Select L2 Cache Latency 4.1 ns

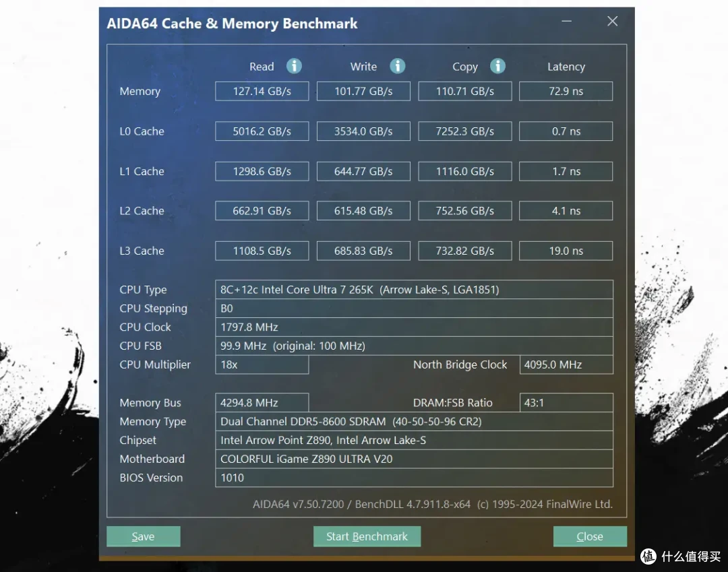(x=566, y=211)
